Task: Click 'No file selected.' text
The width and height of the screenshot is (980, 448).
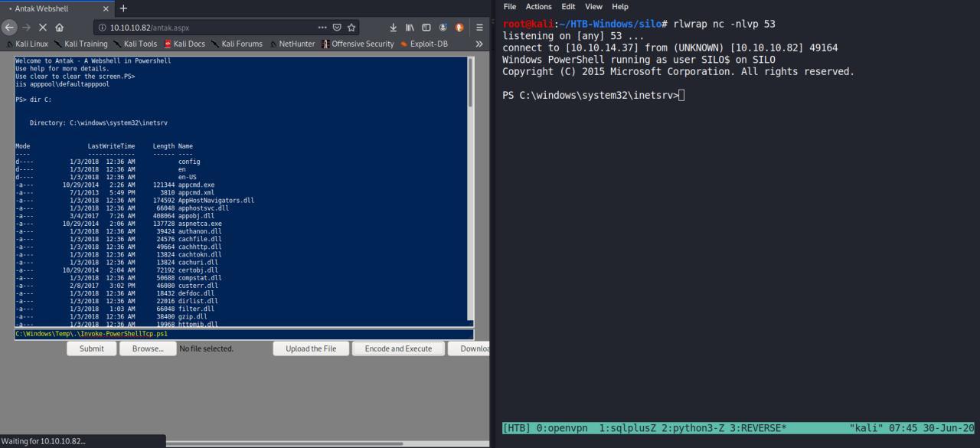Action: pyautogui.click(x=206, y=348)
